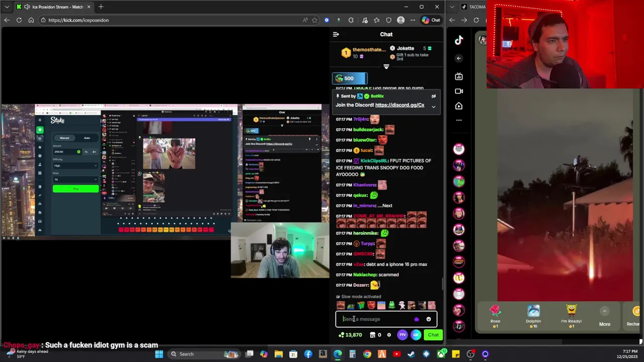Click the TikTok logo in sidebar
This screenshot has height=362, width=644.
pyautogui.click(x=459, y=41)
